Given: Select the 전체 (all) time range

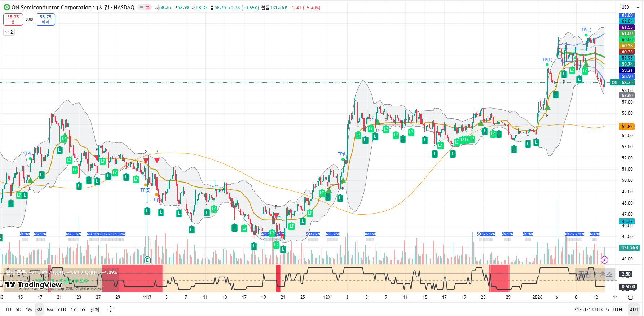Looking at the screenshot, I should [95, 310].
